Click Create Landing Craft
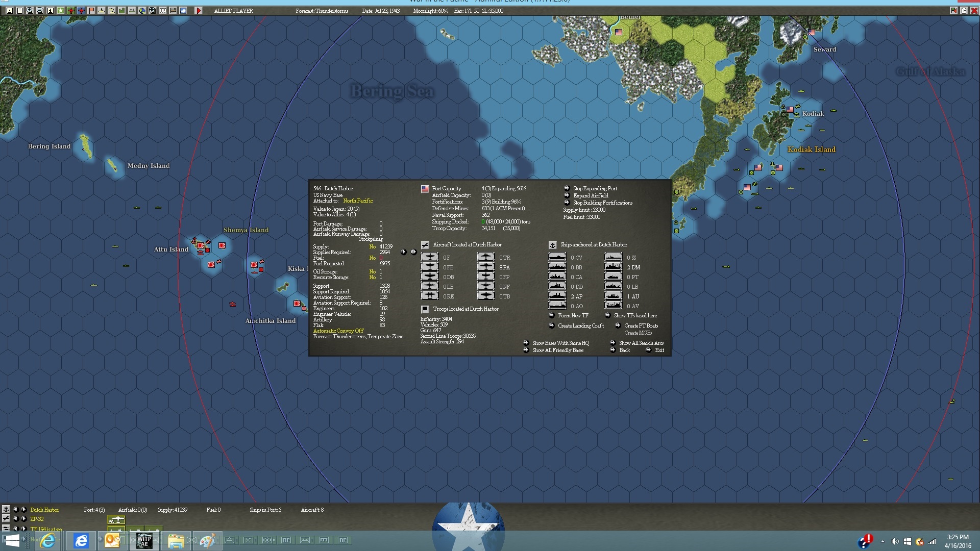Image resolution: width=980 pixels, height=551 pixels. click(581, 326)
